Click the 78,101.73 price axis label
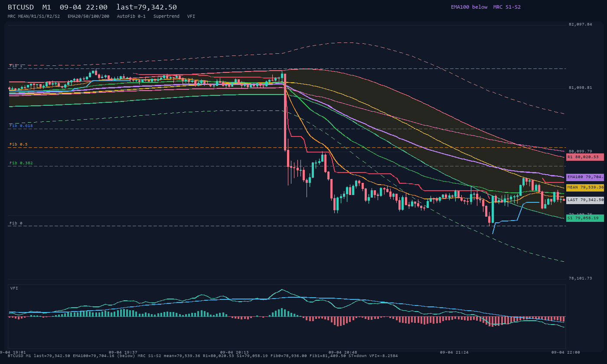Viewport: 607px width, 364px height. pyautogui.click(x=580, y=278)
